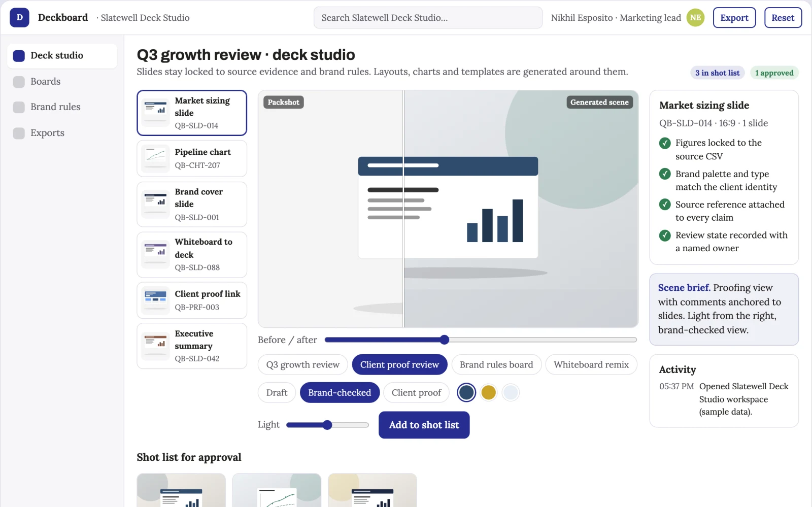Click the Packshot label on preview
The height and width of the screenshot is (507, 812).
click(283, 102)
